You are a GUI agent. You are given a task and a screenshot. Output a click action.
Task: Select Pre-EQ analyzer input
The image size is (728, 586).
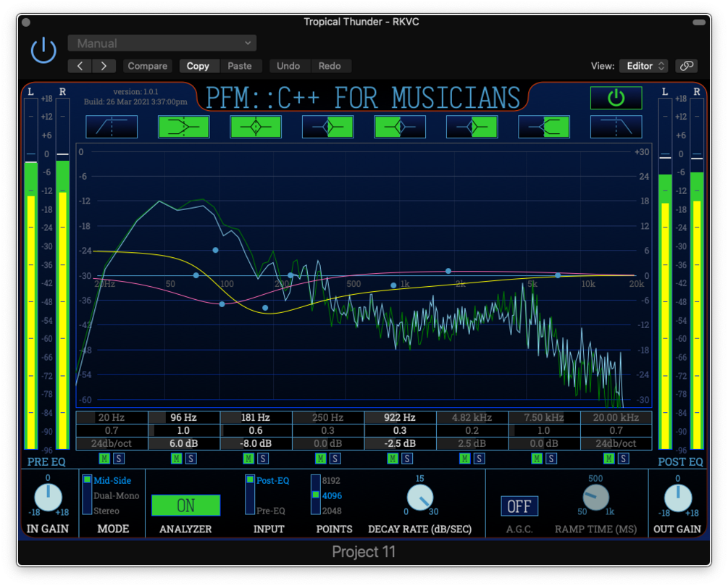(x=271, y=511)
